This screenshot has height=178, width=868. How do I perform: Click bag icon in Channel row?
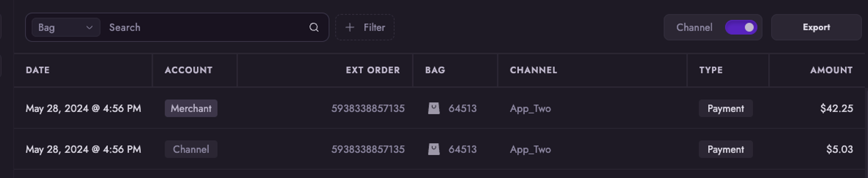pos(434,149)
